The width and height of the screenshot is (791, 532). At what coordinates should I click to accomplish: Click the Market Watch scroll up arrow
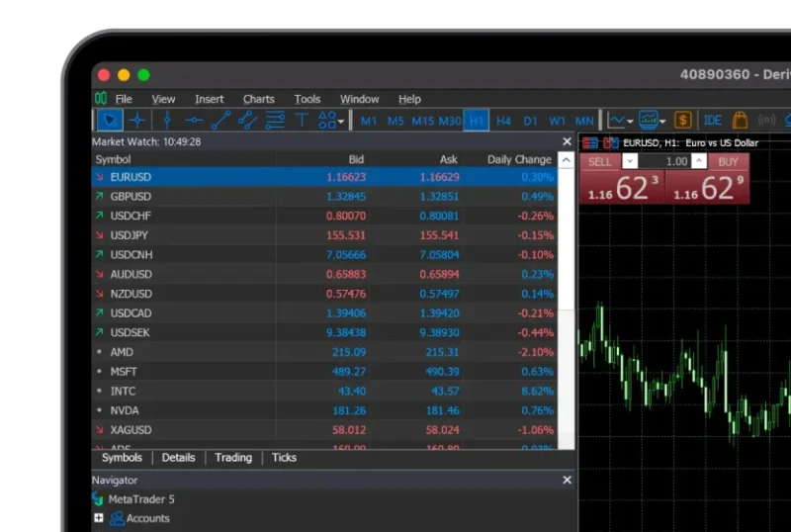566,160
